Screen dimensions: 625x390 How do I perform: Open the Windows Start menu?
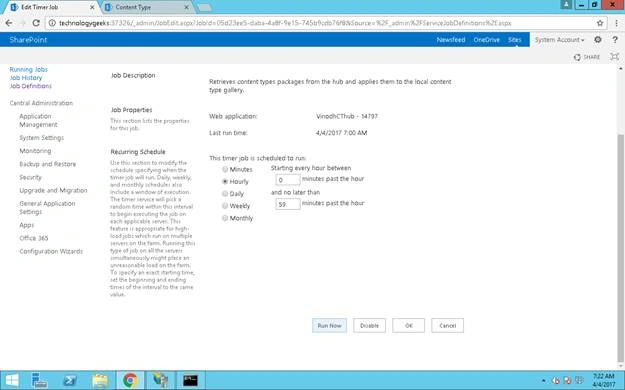tap(12, 380)
